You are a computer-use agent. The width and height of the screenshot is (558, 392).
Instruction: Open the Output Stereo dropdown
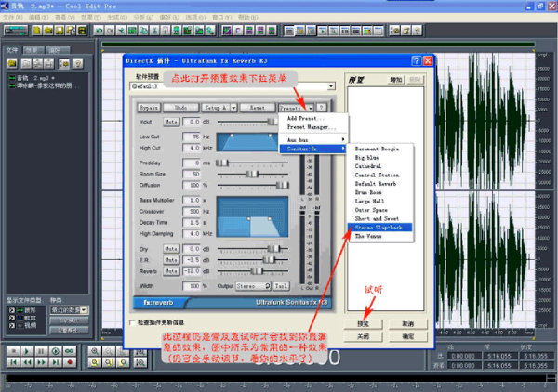(253, 286)
